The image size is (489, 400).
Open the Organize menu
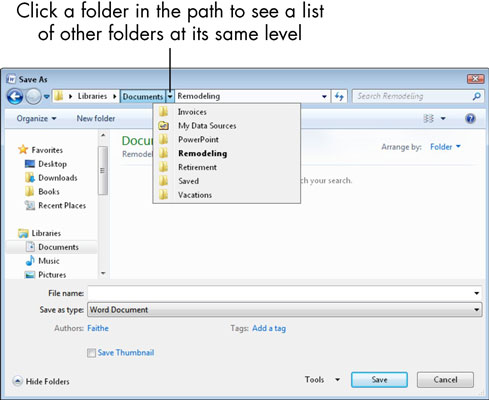coord(36,119)
